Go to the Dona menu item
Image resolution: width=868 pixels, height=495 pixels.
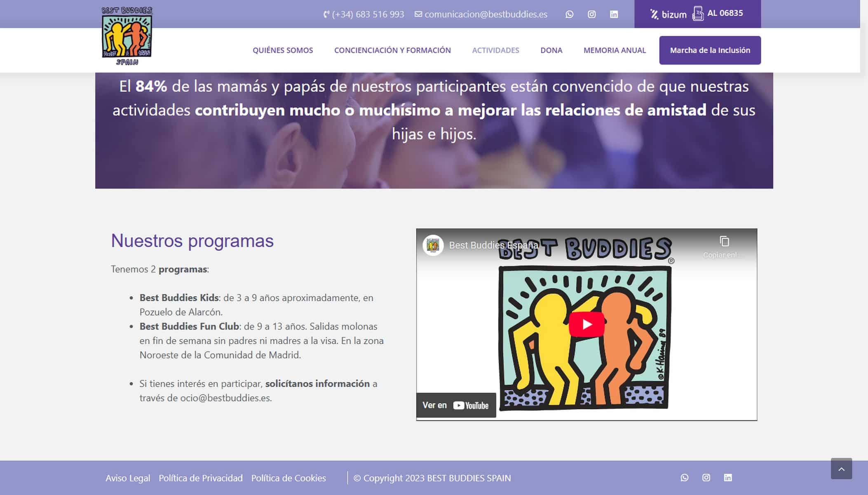(551, 50)
